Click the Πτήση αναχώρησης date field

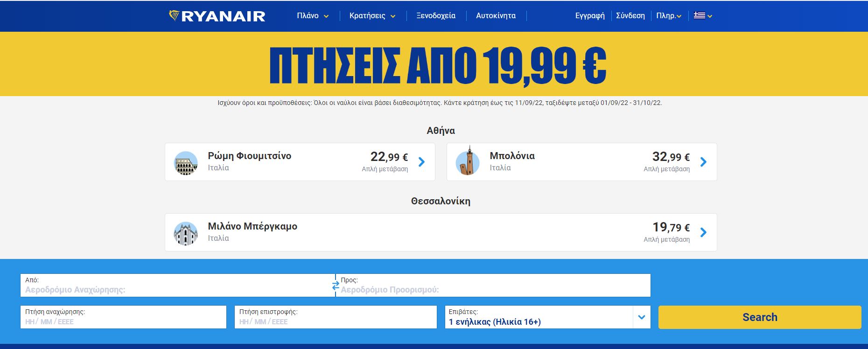click(x=123, y=317)
